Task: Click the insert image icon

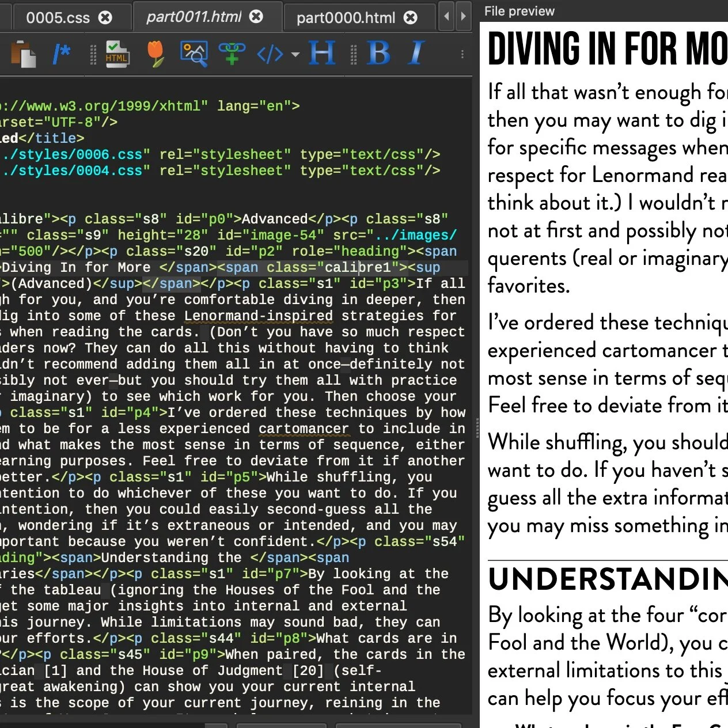Action: [x=194, y=54]
